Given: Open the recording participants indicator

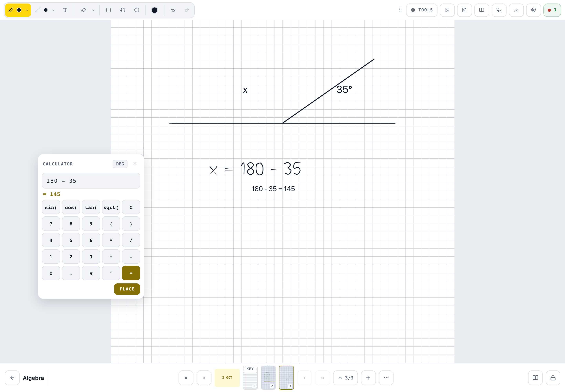Looking at the screenshot, I should point(552,10).
